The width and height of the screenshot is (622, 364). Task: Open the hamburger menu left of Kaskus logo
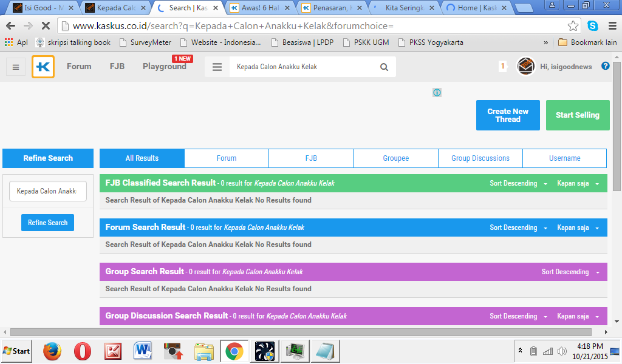(x=16, y=67)
